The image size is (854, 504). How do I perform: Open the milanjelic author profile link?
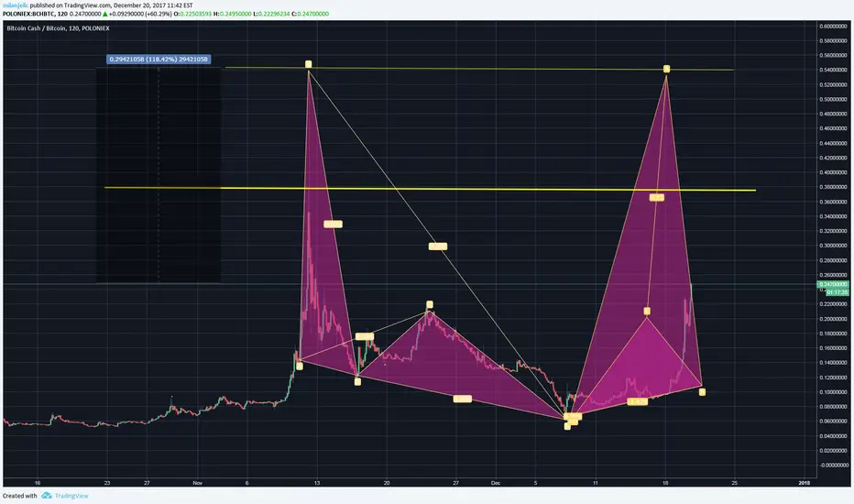16,5
